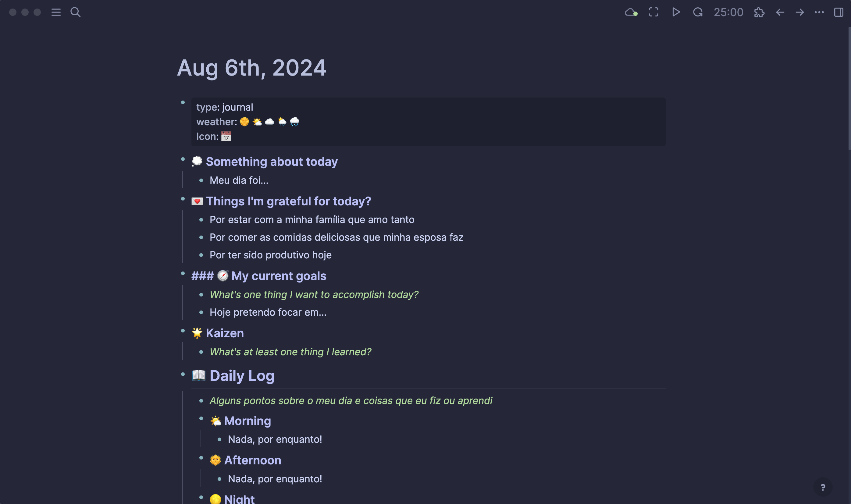Check the cloud sync status icon
This screenshot has width=851, height=504.
tap(631, 12)
